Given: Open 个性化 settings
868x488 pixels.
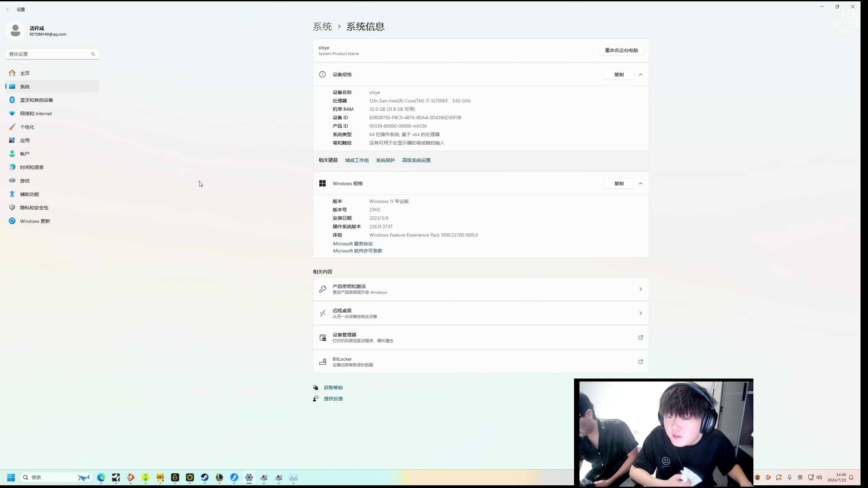Looking at the screenshot, I should [52, 127].
